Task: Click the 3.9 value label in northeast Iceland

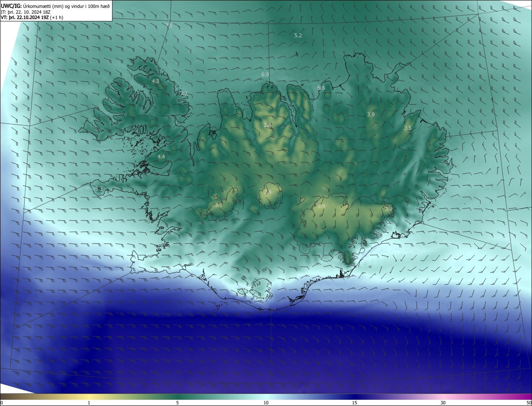Action: click(371, 114)
